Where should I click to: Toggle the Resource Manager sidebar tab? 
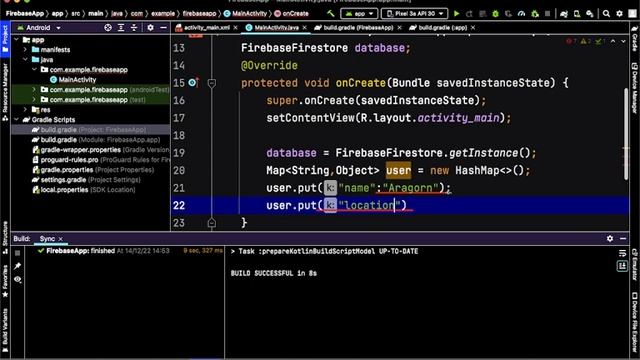pyautogui.click(x=5, y=92)
